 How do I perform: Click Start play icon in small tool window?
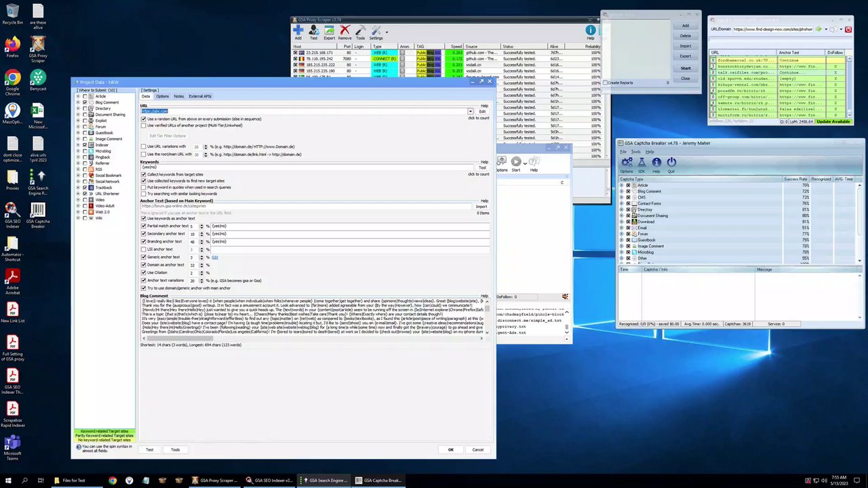(x=516, y=163)
